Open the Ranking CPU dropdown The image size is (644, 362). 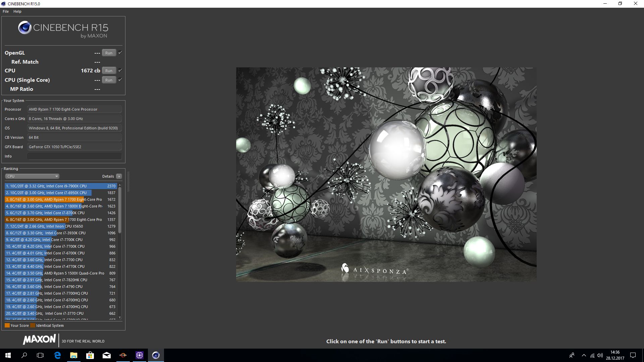coord(32,176)
